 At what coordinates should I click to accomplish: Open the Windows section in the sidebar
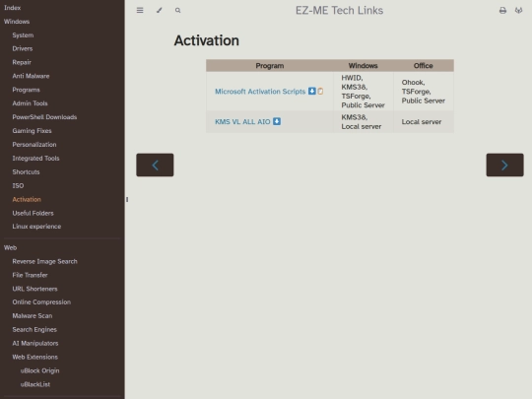click(17, 22)
